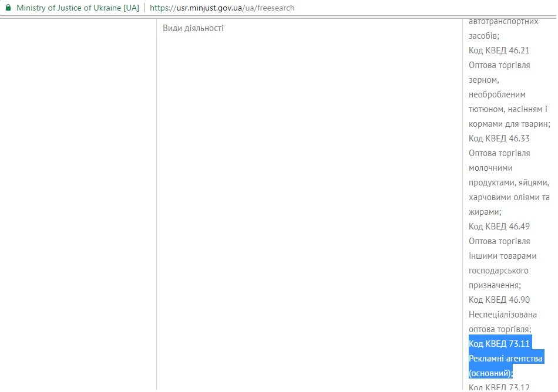Image resolution: width=558 pixels, height=392 pixels.
Task: Select the 'Код КВЕД 46.21' line
Action: (x=499, y=50)
